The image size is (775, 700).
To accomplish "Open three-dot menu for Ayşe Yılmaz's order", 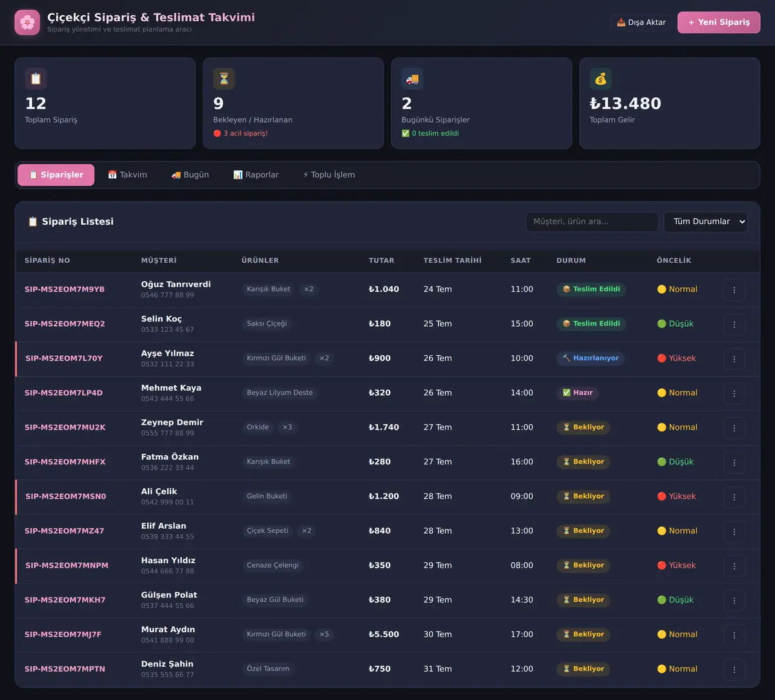I will [734, 359].
